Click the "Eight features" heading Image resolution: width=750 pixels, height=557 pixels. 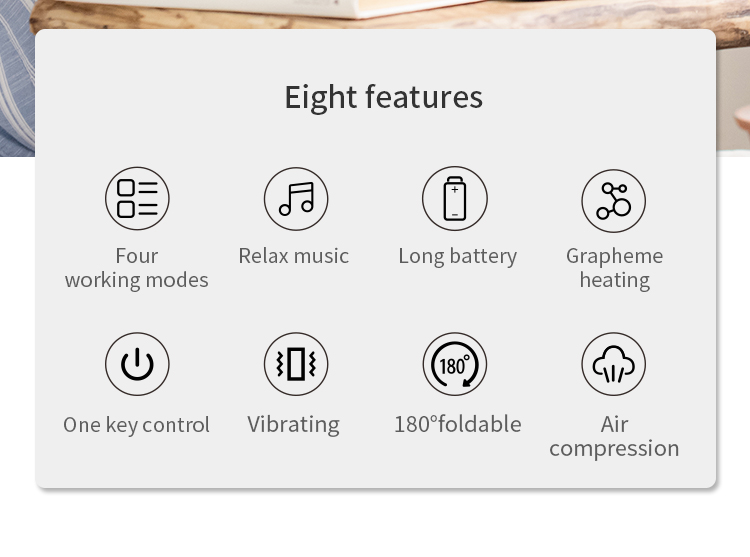tap(383, 97)
